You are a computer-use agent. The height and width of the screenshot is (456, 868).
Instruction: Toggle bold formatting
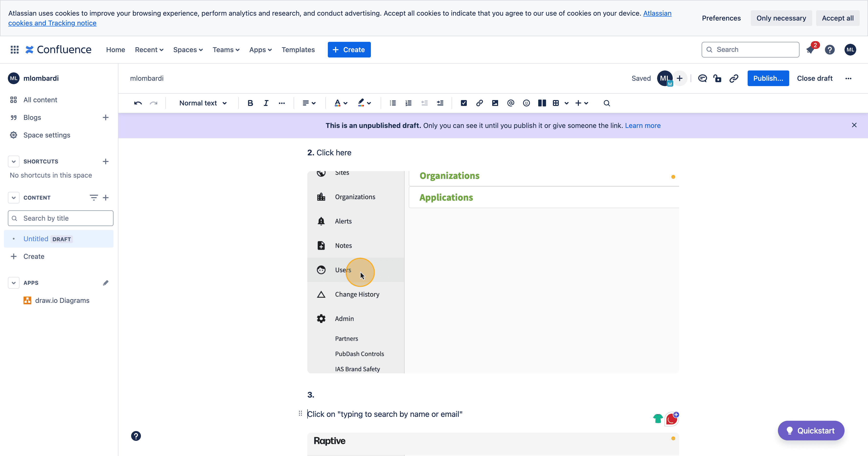tap(250, 103)
